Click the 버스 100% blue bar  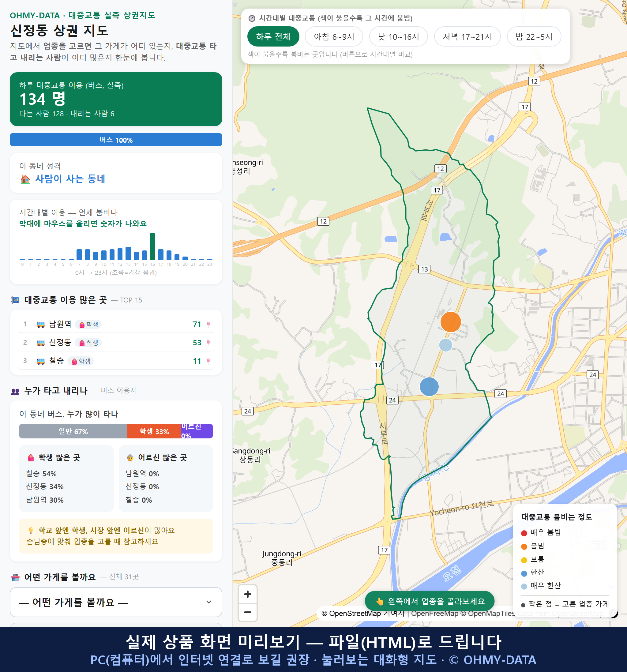pyautogui.click(x=116, y=140)
